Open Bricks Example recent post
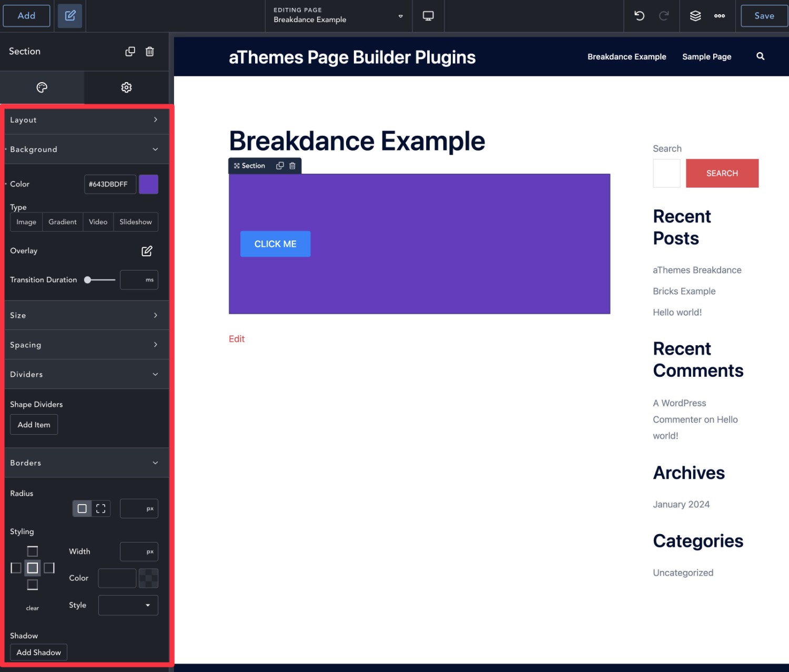This screenshot has width=789, height=672. point(684,291)
